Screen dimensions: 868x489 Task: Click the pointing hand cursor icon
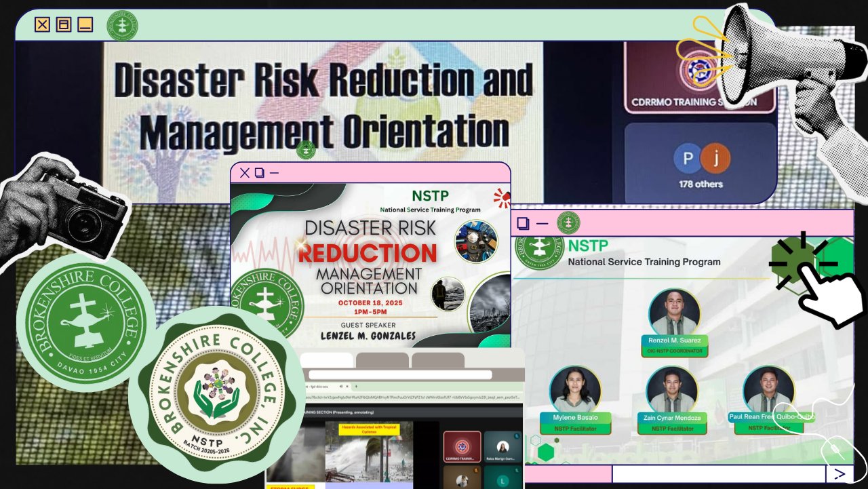pyautogui.click(x=824, y=292)
